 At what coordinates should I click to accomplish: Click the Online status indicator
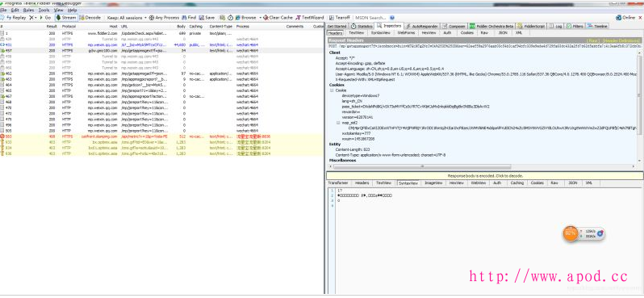pyautogui.click(x=626, y=18)
